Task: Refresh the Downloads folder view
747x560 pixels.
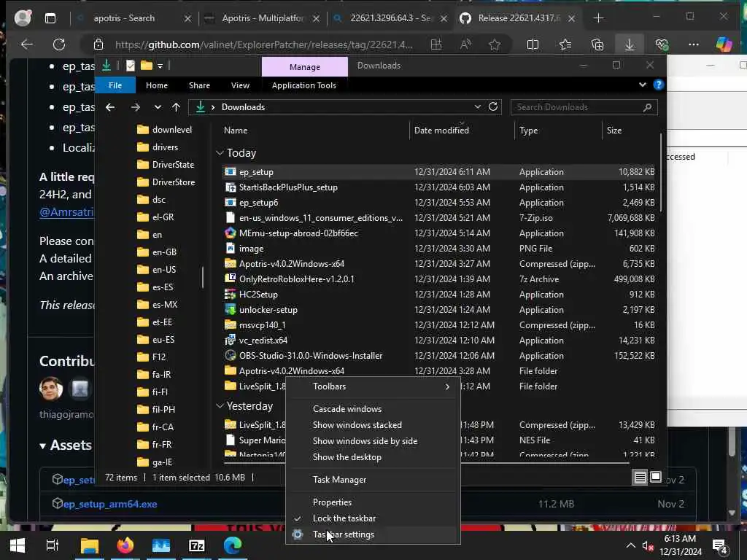Action: tap(493, 106)
